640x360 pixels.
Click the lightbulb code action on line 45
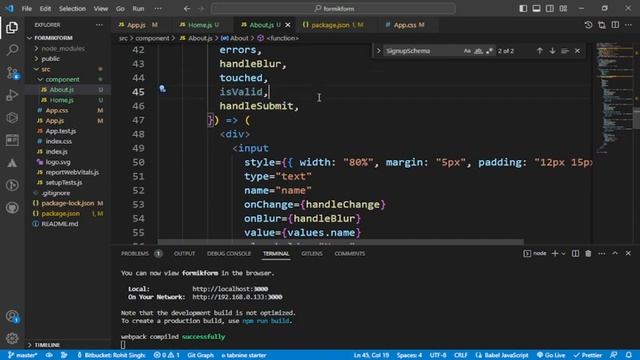tap(162, 89)
